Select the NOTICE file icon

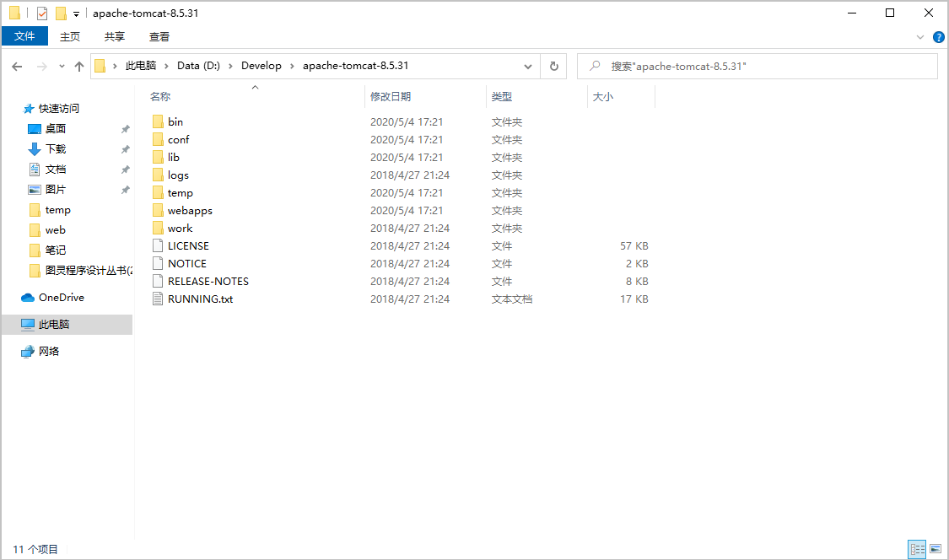point(158,263)
